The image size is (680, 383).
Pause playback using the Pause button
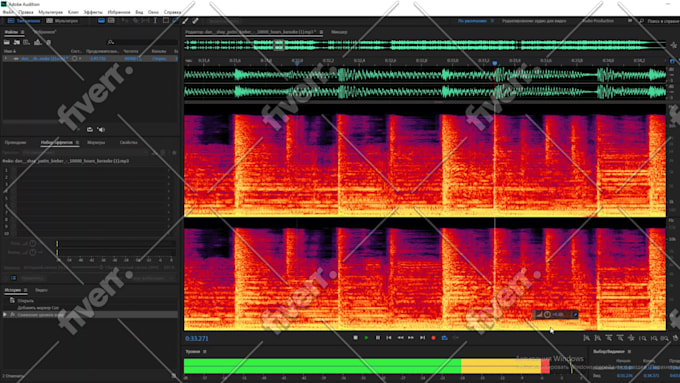click(x=378, y=337)
